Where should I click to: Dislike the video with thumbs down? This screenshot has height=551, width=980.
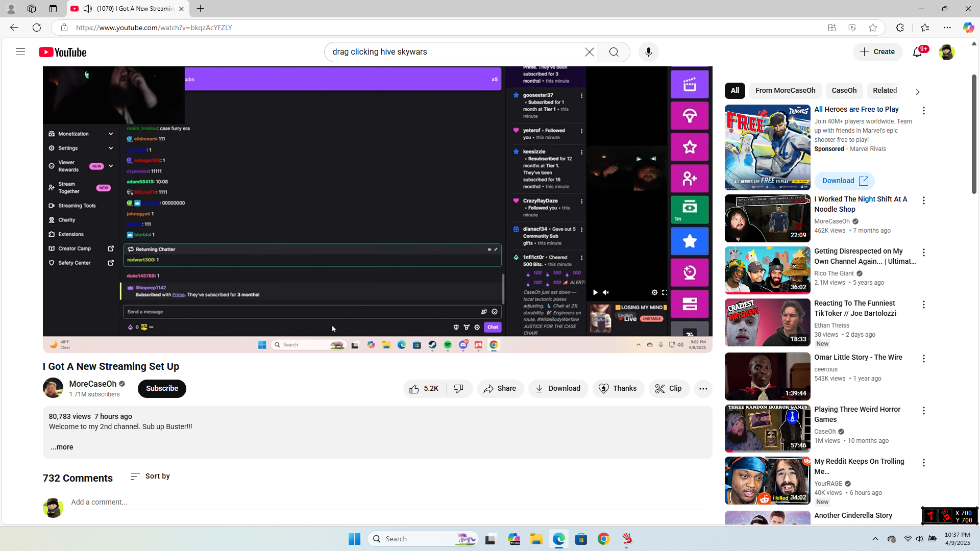(x=459, y=389)
